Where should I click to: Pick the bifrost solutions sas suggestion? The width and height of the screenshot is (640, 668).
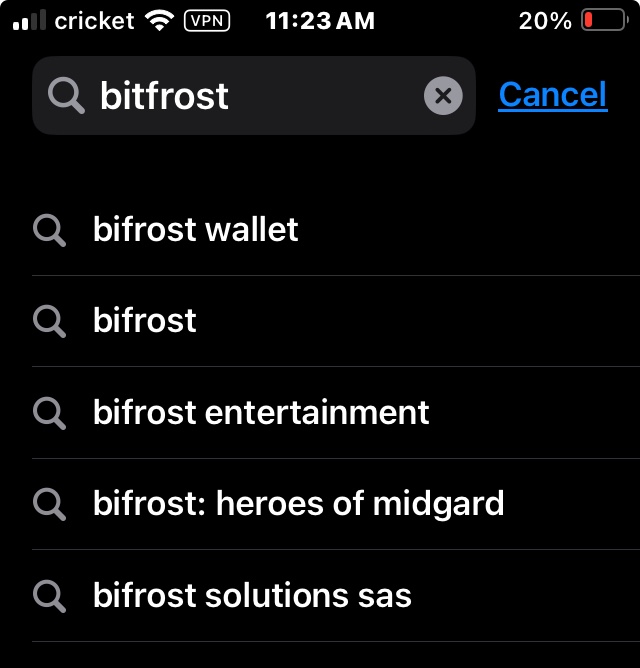coord(336,596)
